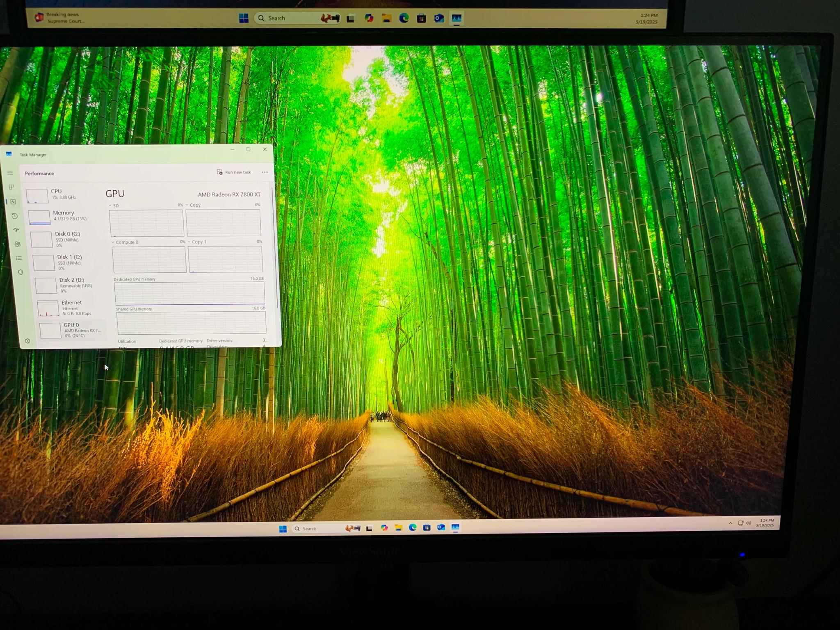Click Run new task button
This screenshot has width=840, height=630.
pyautogui.click(x=234, y=172)
